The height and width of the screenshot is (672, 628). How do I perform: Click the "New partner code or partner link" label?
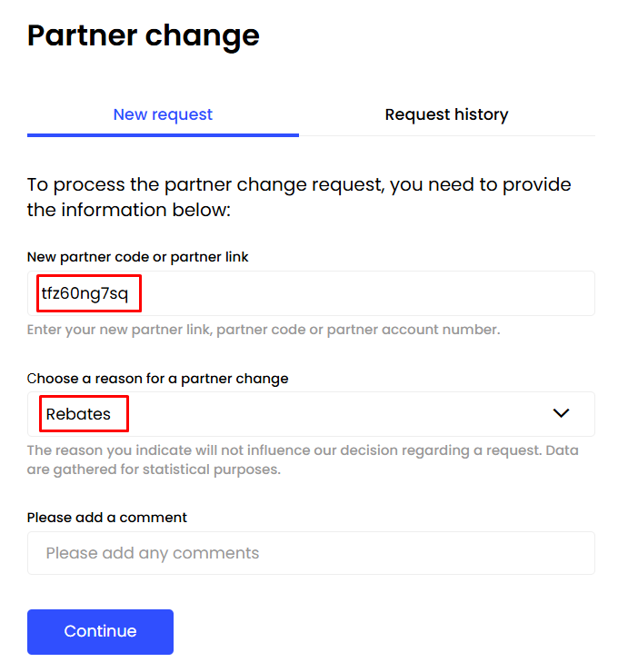pyautogui.click(x=138, y=257)
